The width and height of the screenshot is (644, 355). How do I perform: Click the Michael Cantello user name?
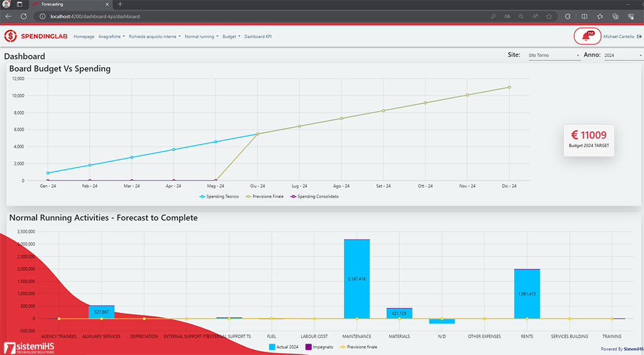pyautogui.click(x=619, y=36)
